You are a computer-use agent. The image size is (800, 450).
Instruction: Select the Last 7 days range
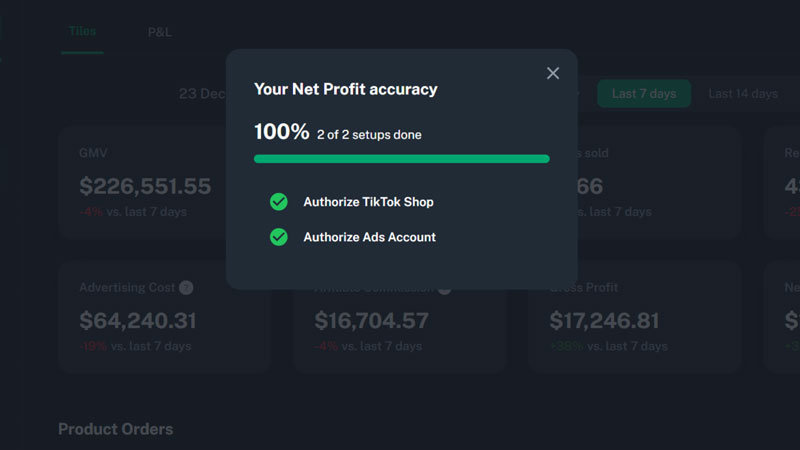tap(644, 93)
